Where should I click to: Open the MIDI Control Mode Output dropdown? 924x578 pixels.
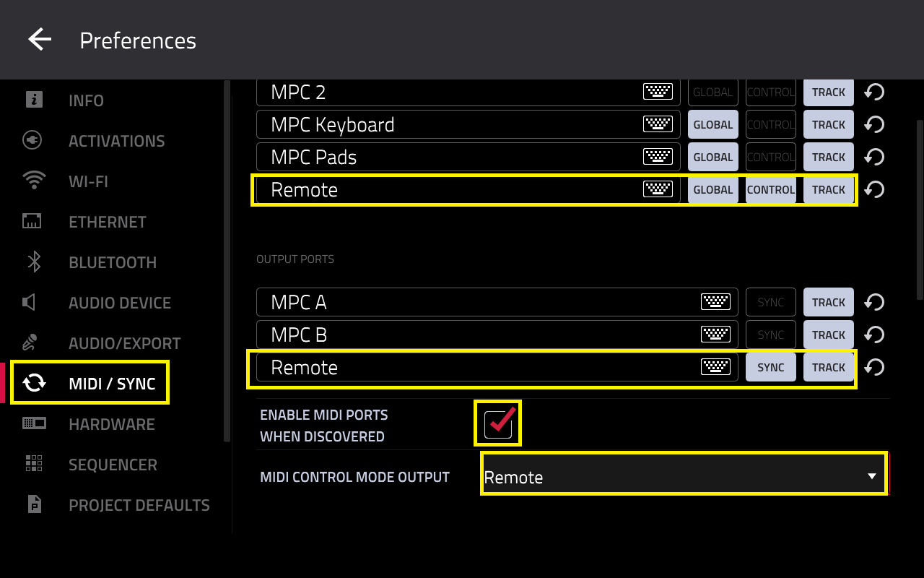(683, 474)
